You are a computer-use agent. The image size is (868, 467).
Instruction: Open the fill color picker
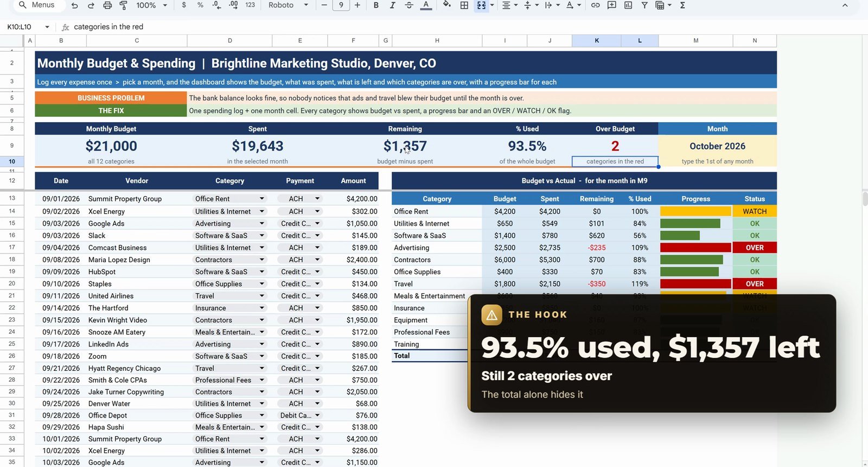tap(446, 5)
